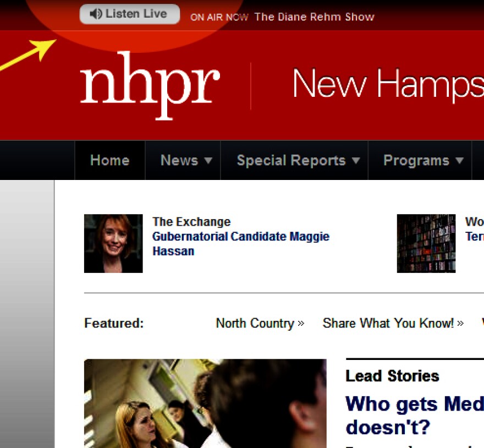The height and width of the screenshot is (448, 484).
Task: Open the Programs menu
Action: [416, 160]
